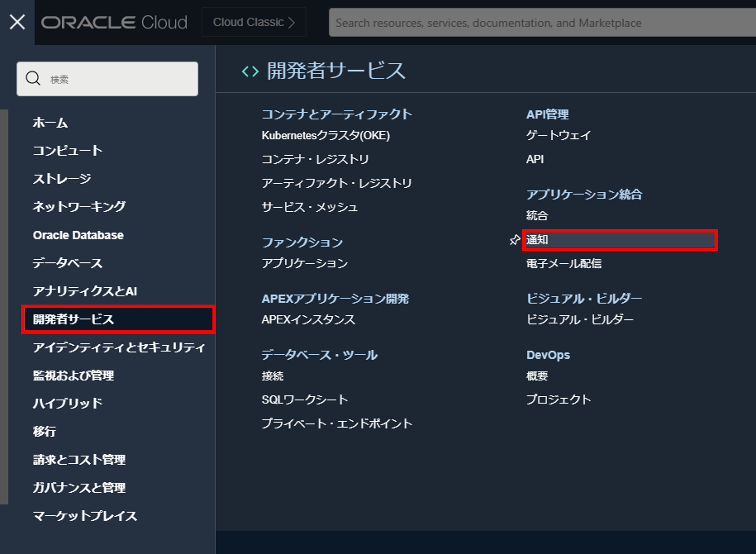
Task: Click the 検索 menu search field
Action: coord(107,79)
